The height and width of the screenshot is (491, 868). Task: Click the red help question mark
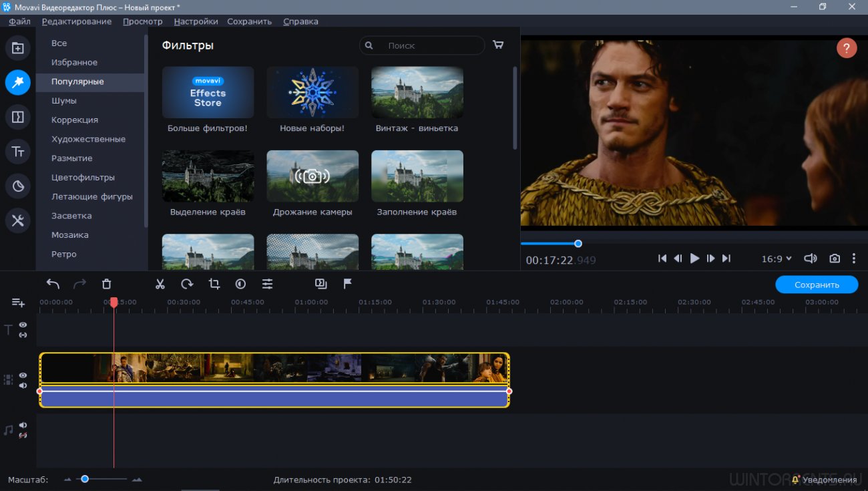(x=847, y=48)
